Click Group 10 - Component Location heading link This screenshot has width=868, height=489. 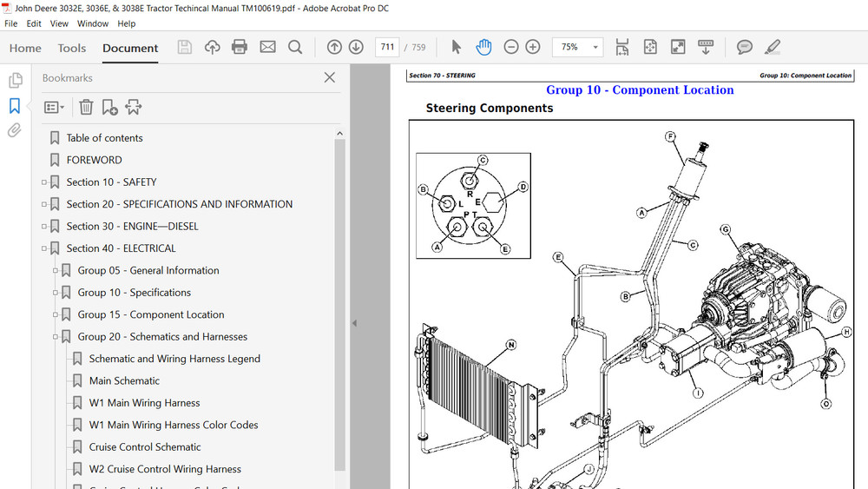click(640, 89)
